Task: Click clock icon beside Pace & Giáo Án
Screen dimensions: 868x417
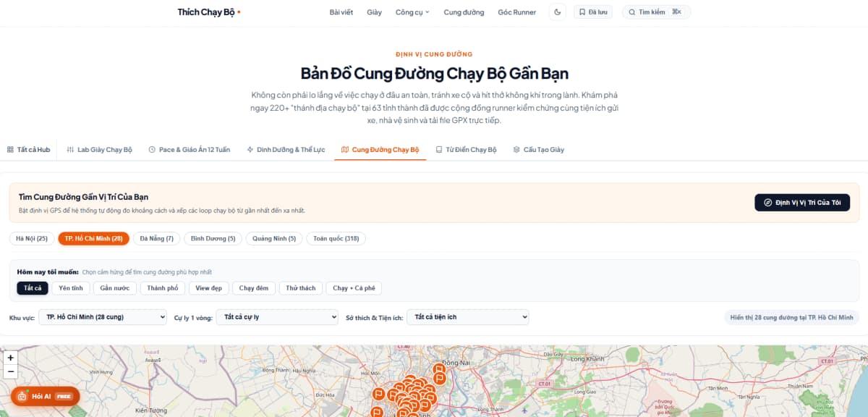Action: [x=152, y=150]
